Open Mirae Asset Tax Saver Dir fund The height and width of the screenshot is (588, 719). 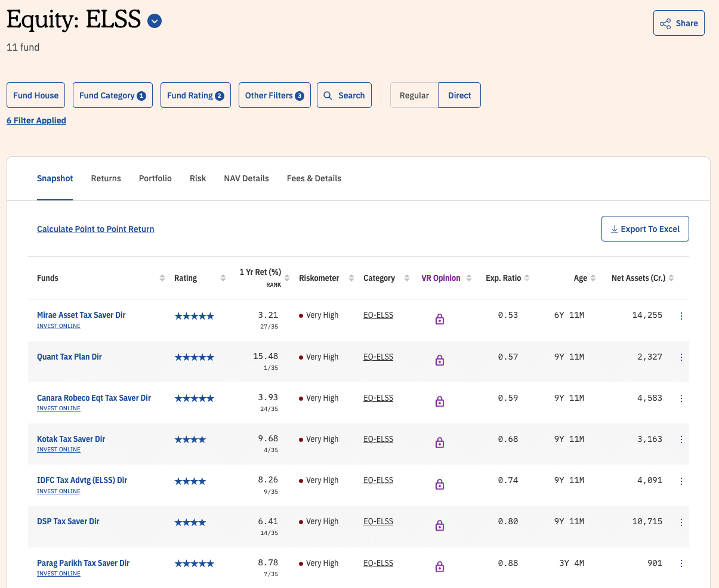[81, 315]
